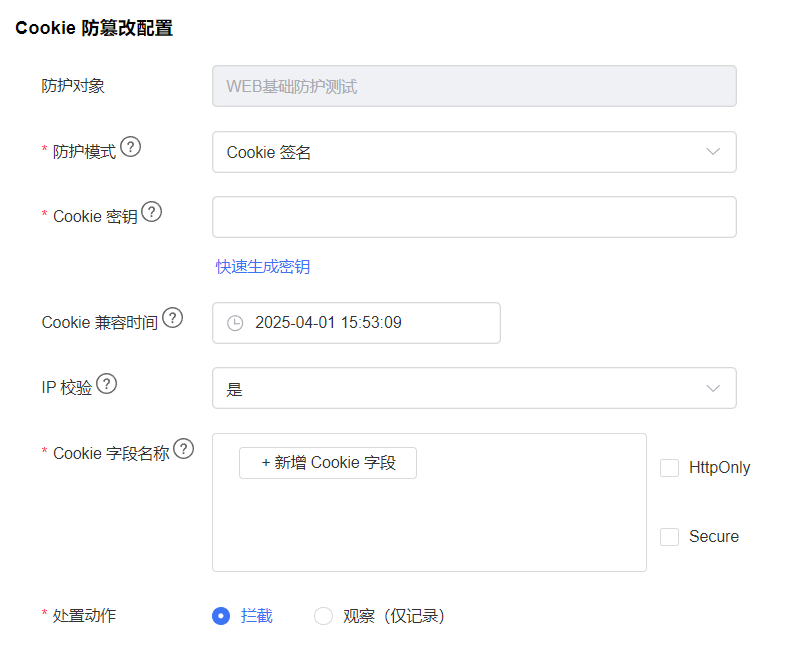
Task: Open the 防护模式 Cookie 签名 dropdown
Action: 474,152
